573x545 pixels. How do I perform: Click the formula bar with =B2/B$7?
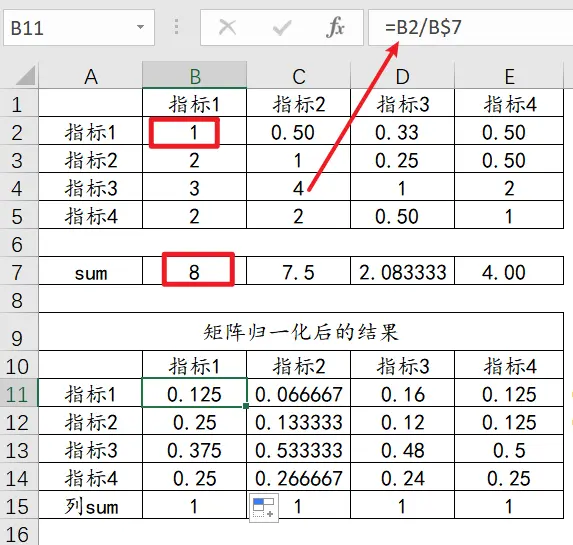(x=471, y=28)
